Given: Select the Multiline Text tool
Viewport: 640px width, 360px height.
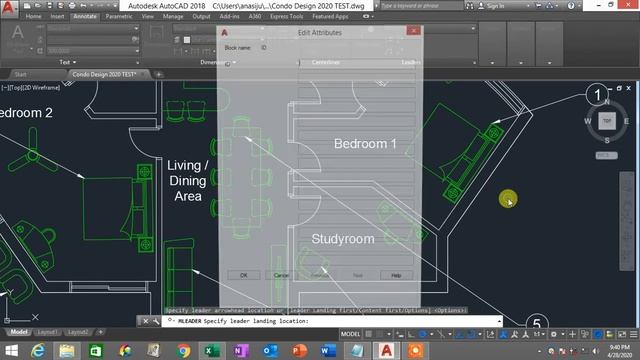Looking at the screenshot, I should click(17, 38).
